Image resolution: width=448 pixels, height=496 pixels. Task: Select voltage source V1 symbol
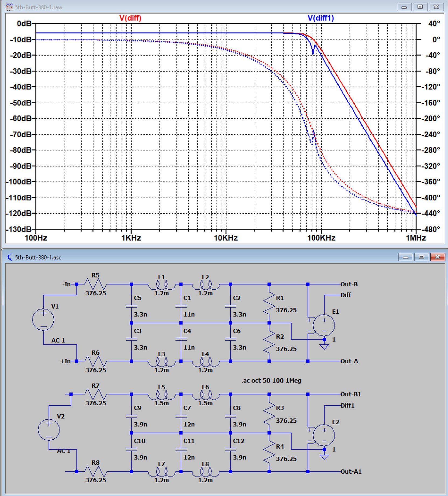click(x=43, y=320)
